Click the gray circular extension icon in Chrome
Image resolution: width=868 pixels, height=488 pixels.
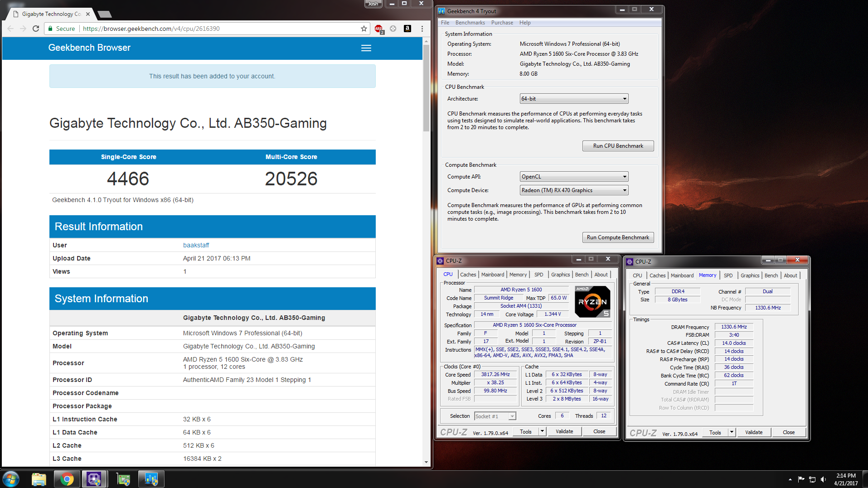click(393, 29)
